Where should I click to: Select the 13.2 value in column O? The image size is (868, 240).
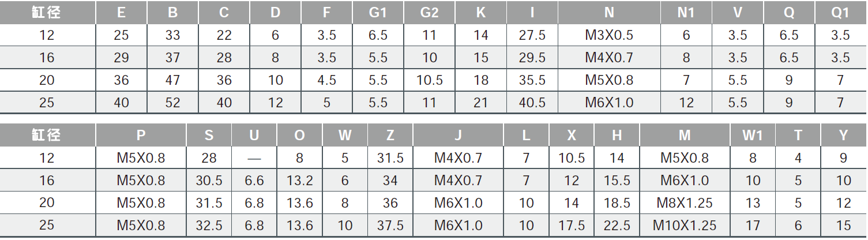[x=300, y=181]
